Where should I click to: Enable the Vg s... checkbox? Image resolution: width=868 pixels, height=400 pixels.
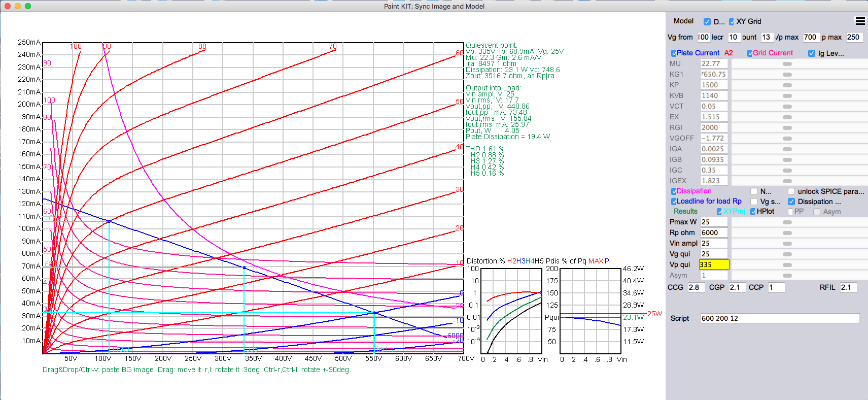pos(754,202)
